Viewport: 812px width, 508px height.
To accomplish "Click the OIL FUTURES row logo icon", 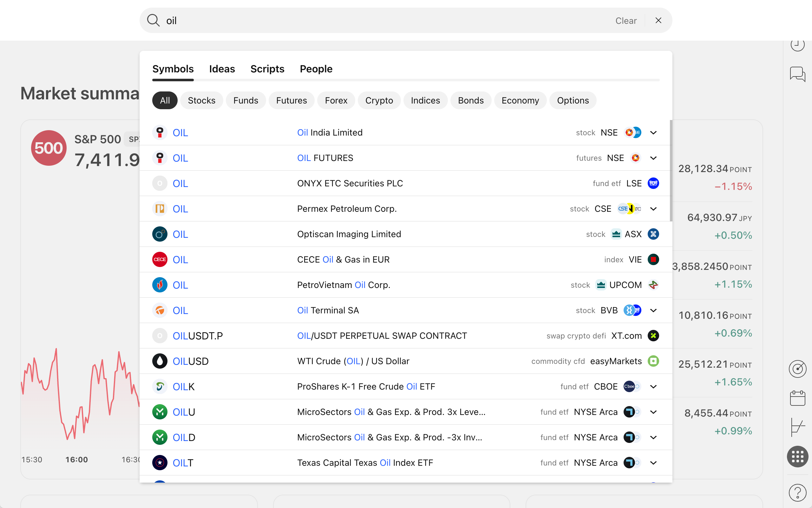I will coord(160,158).
